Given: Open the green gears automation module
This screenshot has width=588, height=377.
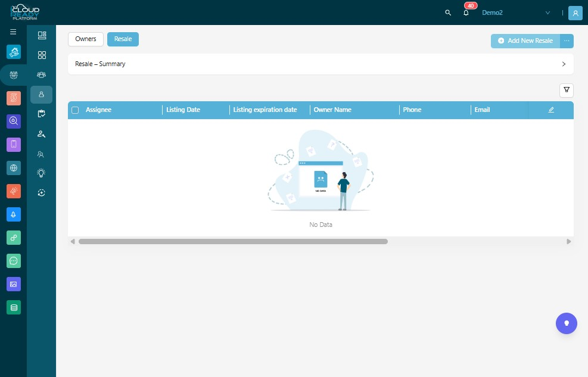Looking at the screenshot, I should 14,238.
